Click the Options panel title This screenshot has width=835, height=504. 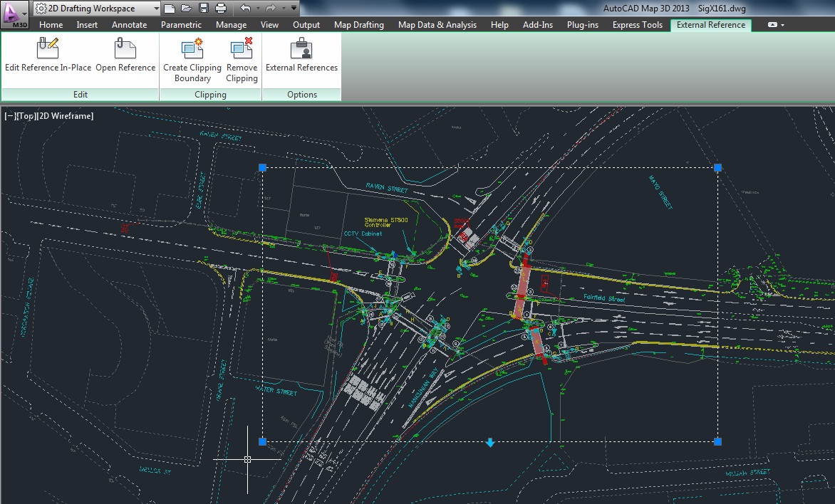click(x=302, y=94)
